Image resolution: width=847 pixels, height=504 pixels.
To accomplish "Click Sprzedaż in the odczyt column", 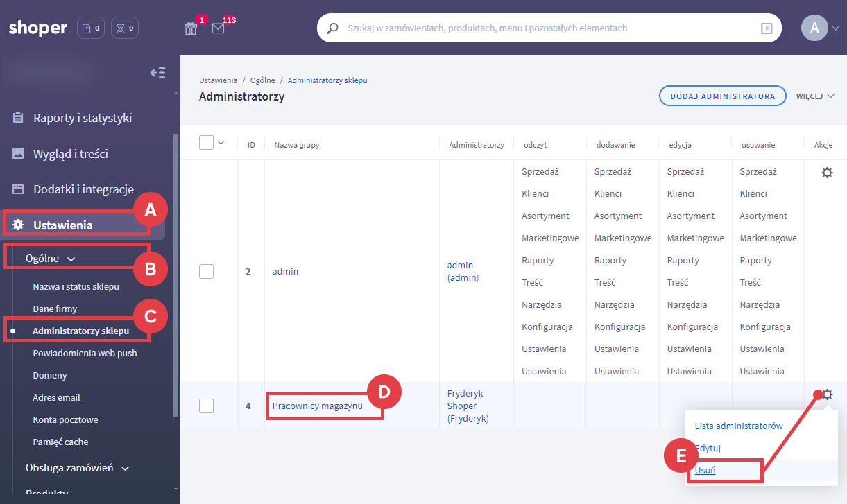I will coord(540,171).
